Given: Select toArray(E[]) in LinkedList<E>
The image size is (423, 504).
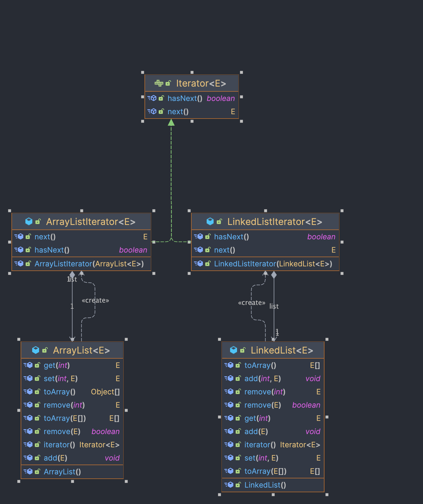Looking at the screenshot, I should click(x=273, y=471).
